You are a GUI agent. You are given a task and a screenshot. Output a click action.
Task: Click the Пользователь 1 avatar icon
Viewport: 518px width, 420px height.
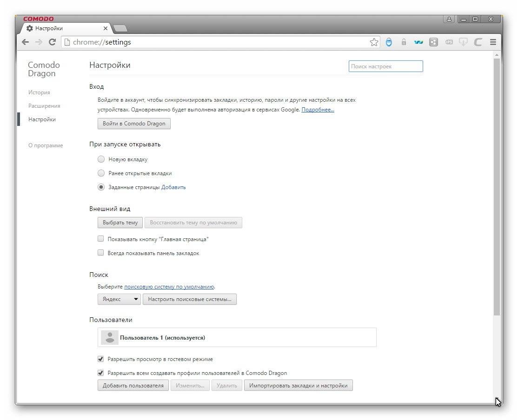click(110, 337)
